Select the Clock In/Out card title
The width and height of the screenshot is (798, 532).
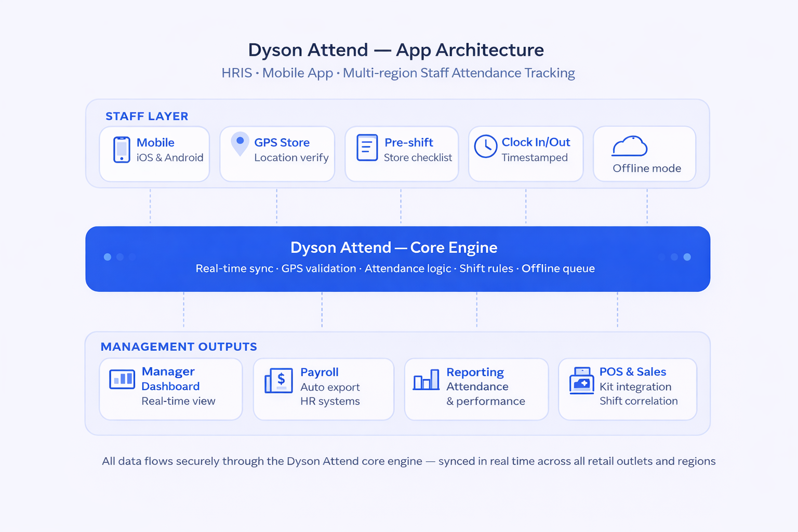536,142
